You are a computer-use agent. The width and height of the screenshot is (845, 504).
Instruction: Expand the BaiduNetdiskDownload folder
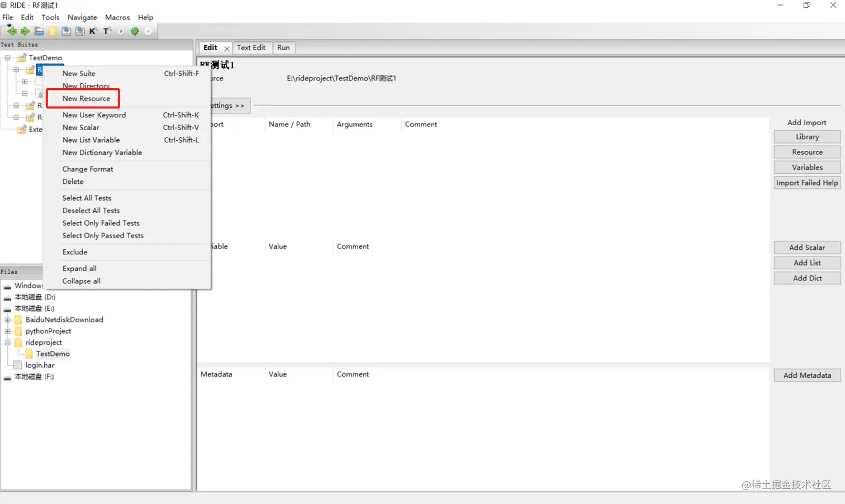pos(8,320)
